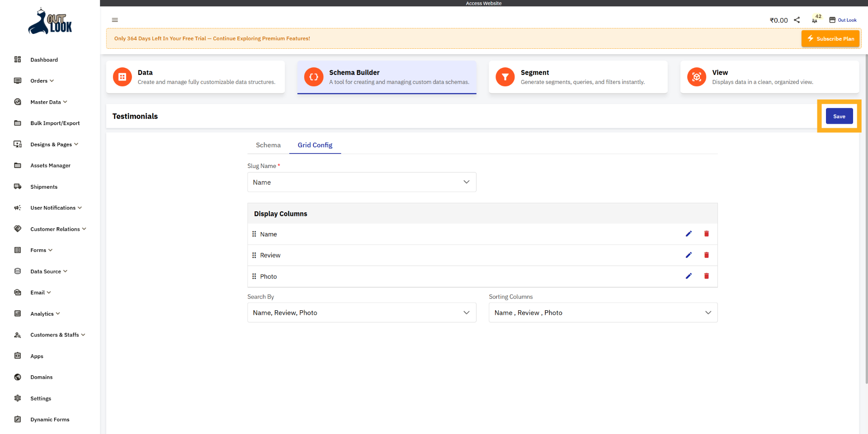Screen dimensions: 868x434
Task: Edit the Photo column with pencil icon
Action: click(x=689, y=276)
